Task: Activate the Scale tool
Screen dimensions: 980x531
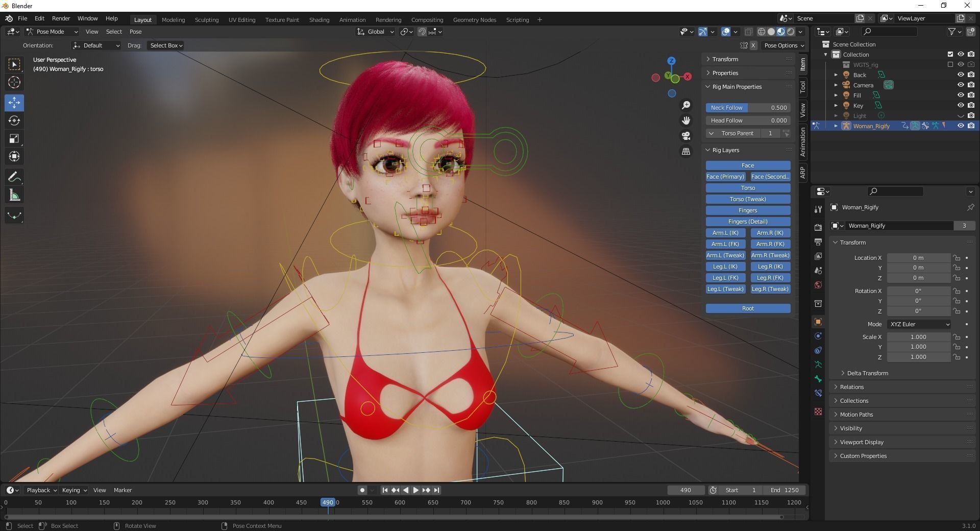Action: 14,138
